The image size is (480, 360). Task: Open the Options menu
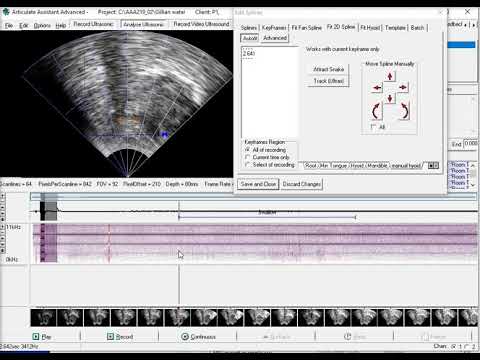pos(42,25)
